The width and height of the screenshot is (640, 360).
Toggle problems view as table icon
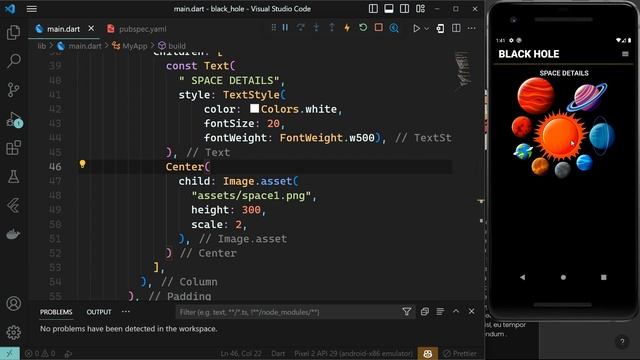440,311
